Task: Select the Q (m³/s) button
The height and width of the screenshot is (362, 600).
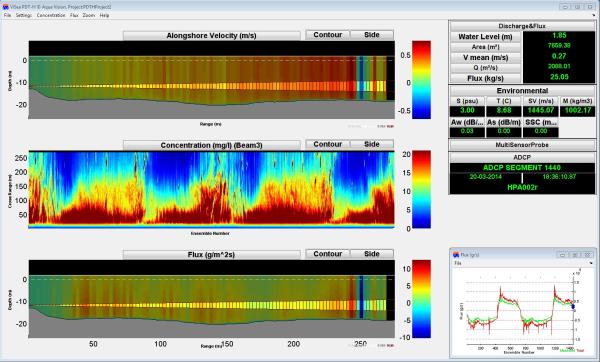Action: 485,68
